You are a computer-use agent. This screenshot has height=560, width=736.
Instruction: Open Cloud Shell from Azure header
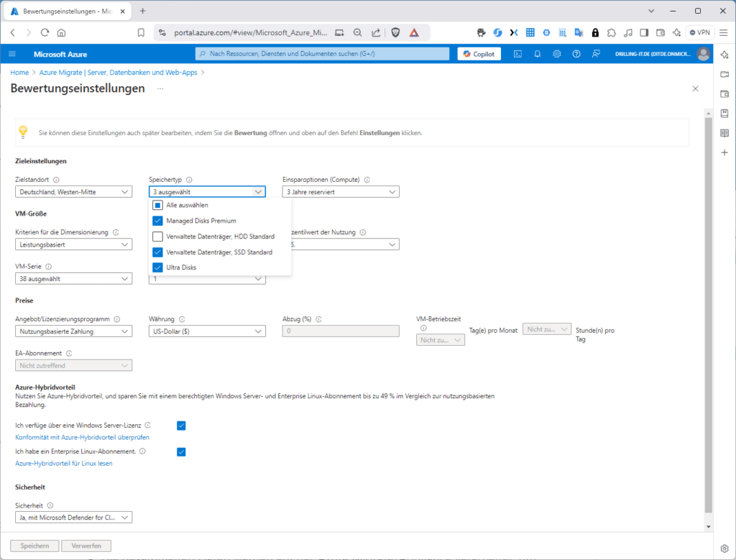click(x=517, y=54)
